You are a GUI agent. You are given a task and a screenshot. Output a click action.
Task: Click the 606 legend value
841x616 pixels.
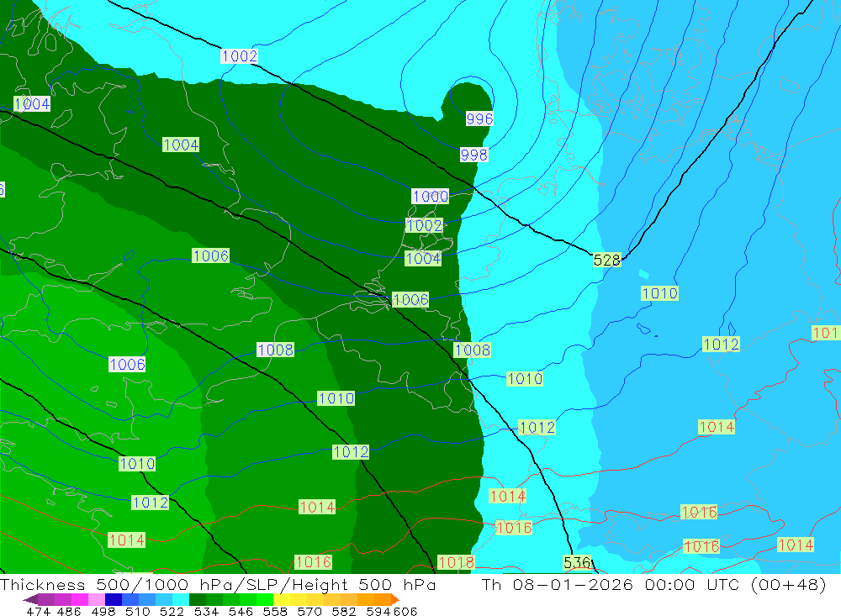coord(405,611)
